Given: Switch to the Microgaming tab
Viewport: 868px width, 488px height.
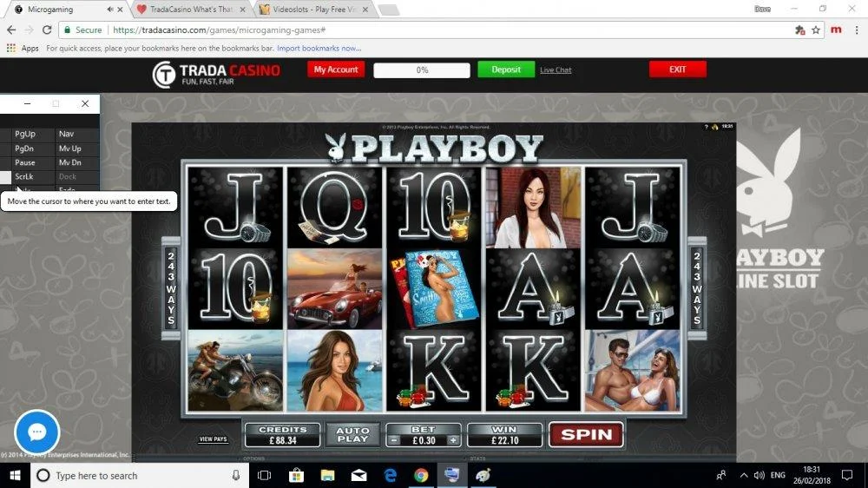Looking at the screenshot, I should point(60,10).
